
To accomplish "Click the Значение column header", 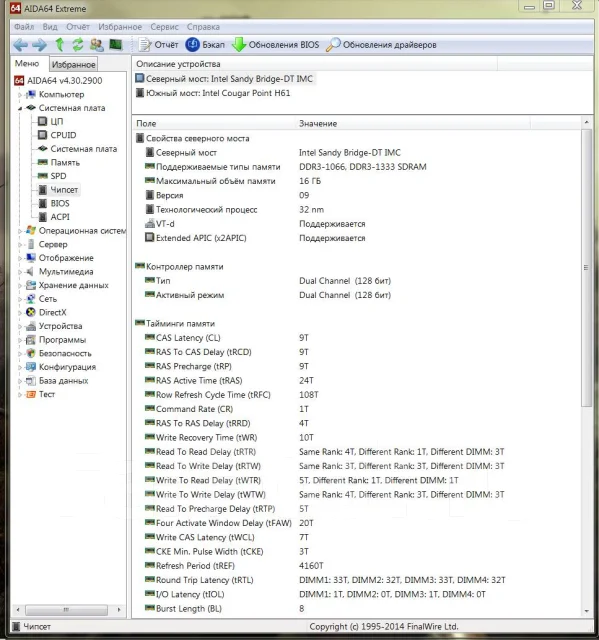I will coord(413,123).
